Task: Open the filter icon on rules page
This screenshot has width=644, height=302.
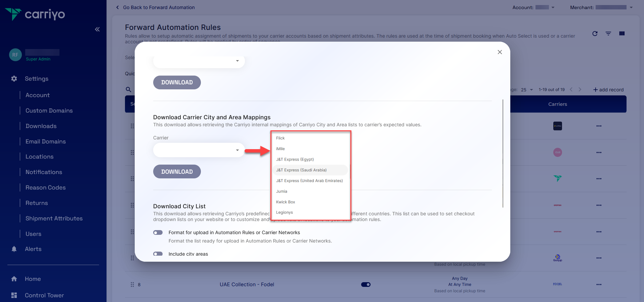Action: tap(608, 34)
